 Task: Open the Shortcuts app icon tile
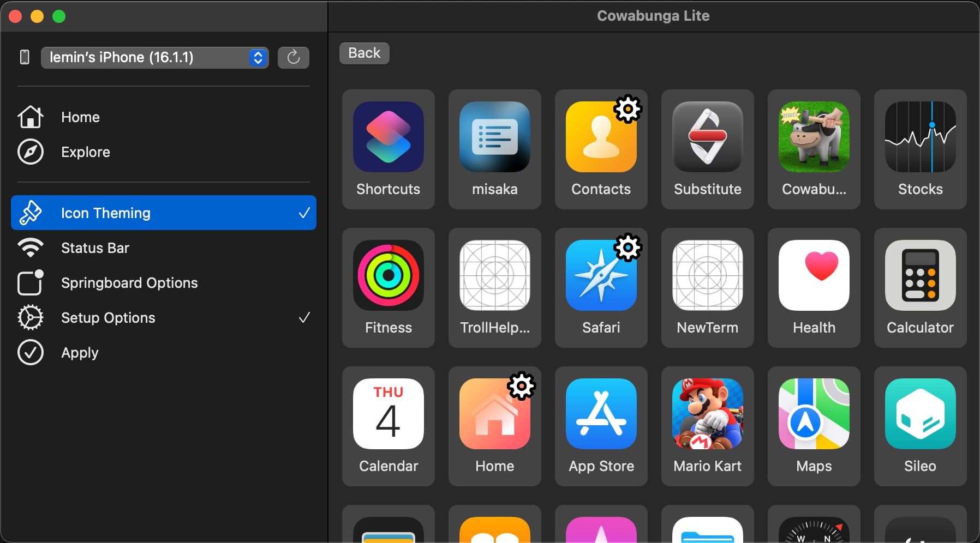coord(389,149)
